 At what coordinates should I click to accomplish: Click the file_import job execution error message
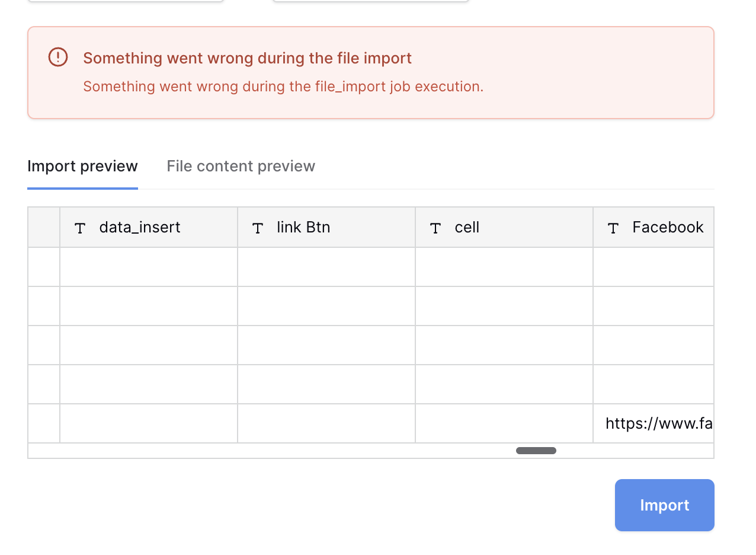coord(283,87)
